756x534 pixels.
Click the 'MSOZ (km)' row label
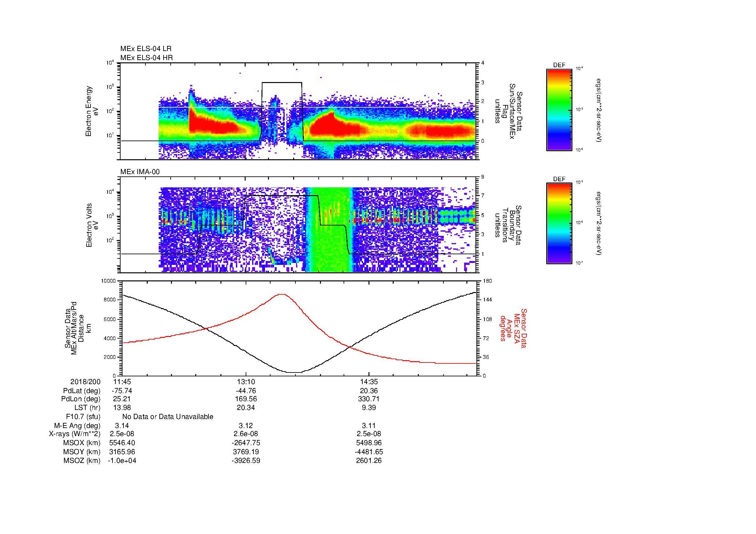click(x=82, y=461)
